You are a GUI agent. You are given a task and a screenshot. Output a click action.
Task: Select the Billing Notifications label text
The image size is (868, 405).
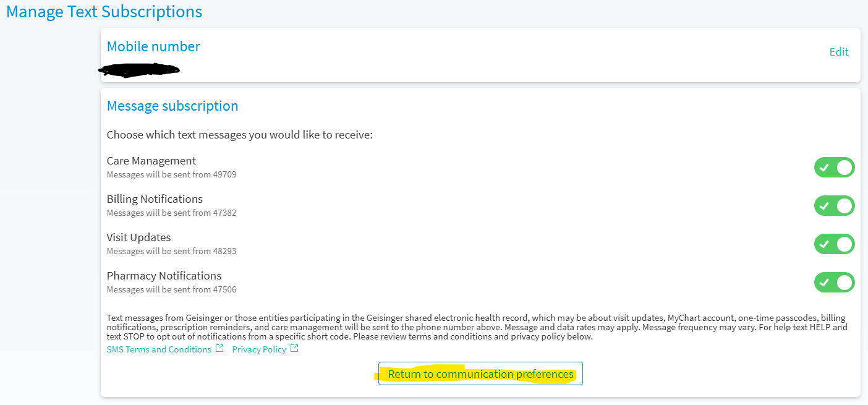click(x=155, y=199)
